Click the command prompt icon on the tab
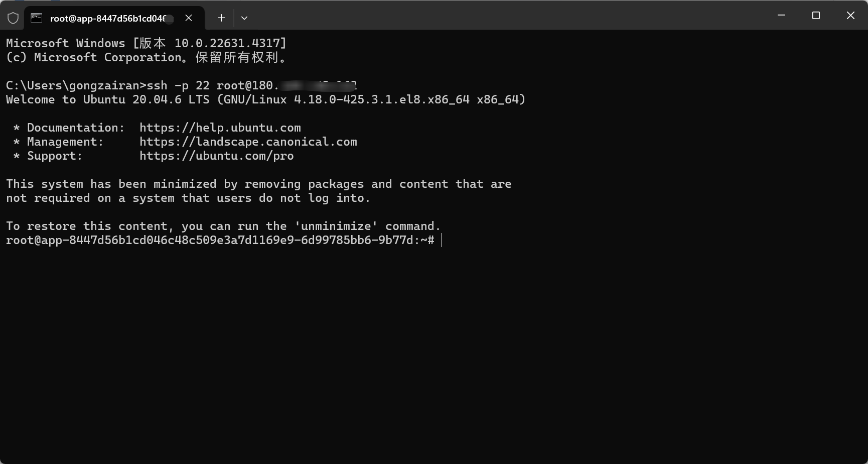The width and height of the screenshot is (868, 464). point(36,18)
